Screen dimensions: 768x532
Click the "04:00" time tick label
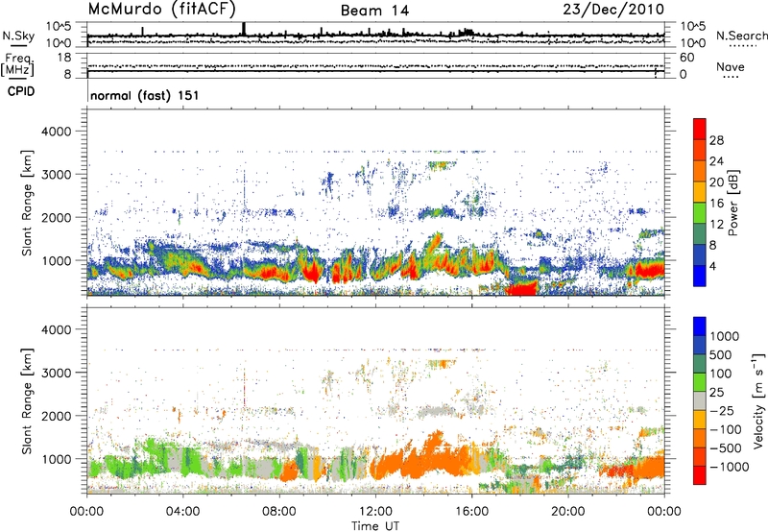183,512
